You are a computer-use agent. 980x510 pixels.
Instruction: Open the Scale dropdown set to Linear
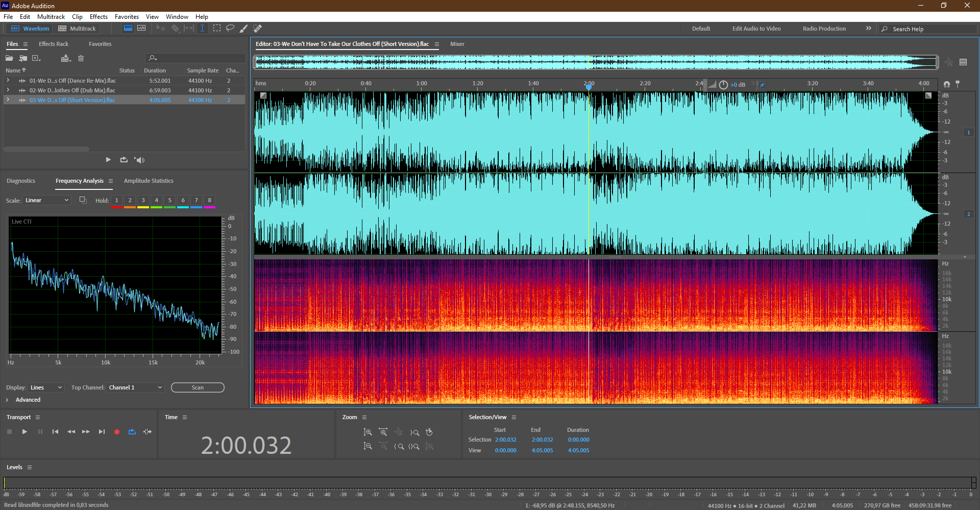46,200
